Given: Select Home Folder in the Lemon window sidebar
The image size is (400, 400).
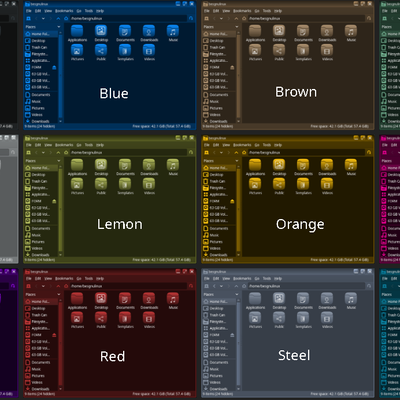Looking at the screenshot, I should click(x=41, y=168).
